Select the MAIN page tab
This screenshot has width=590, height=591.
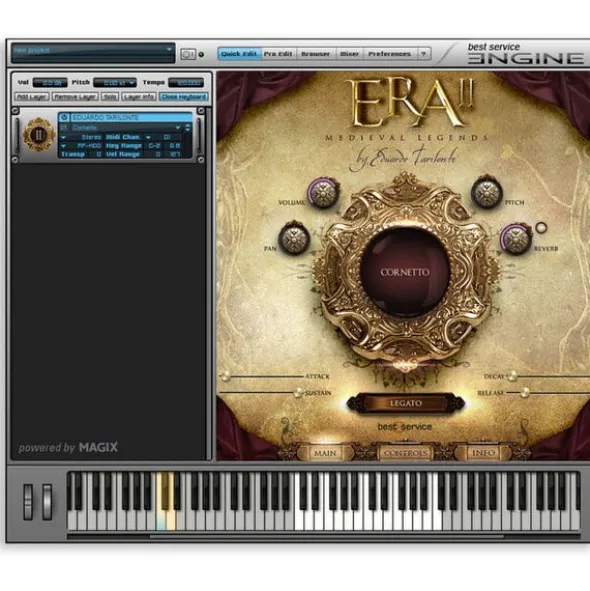point(325,453)
